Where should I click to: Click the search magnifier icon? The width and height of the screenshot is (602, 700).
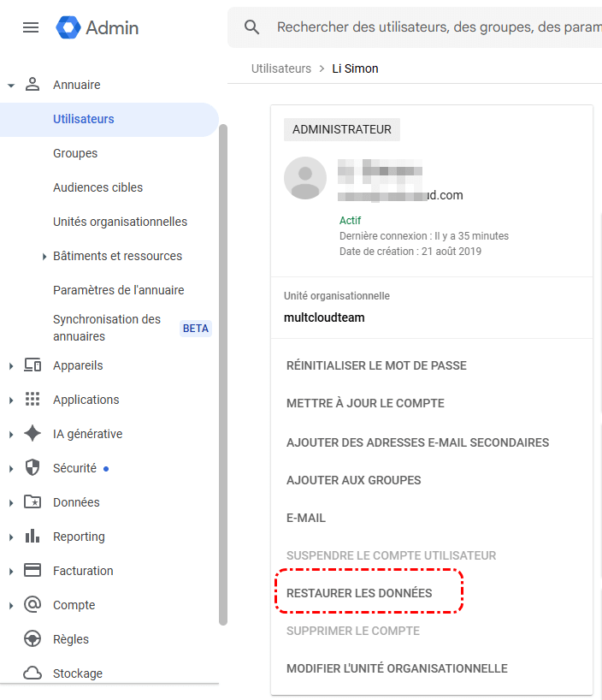click(252, 27)
